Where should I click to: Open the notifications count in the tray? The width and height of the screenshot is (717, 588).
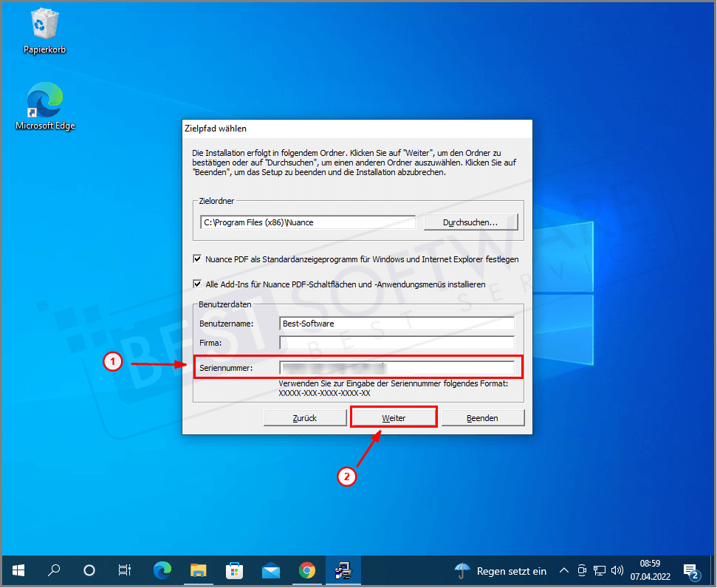tap(693, 572)
